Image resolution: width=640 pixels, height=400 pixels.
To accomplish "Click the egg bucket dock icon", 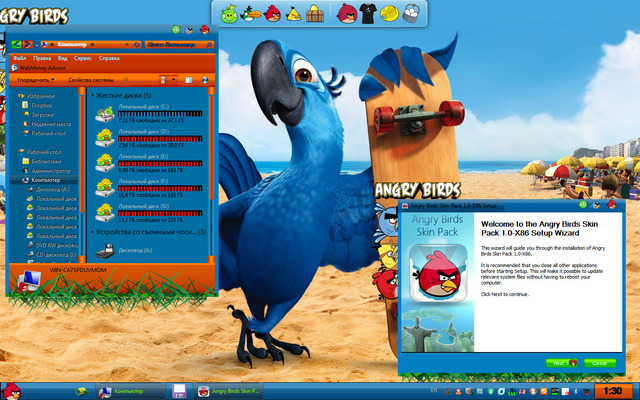I will click(x=411, y=13).
